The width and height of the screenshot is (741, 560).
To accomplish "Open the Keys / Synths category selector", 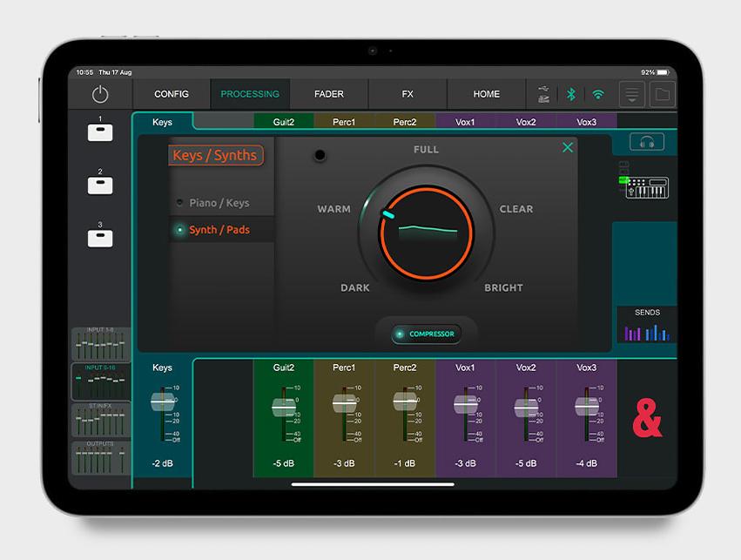I will 216,156.
